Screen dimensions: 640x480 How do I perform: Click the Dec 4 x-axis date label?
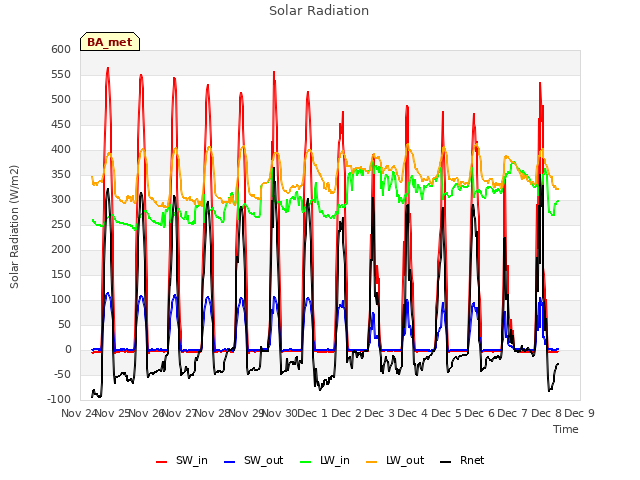click(413, 413)
